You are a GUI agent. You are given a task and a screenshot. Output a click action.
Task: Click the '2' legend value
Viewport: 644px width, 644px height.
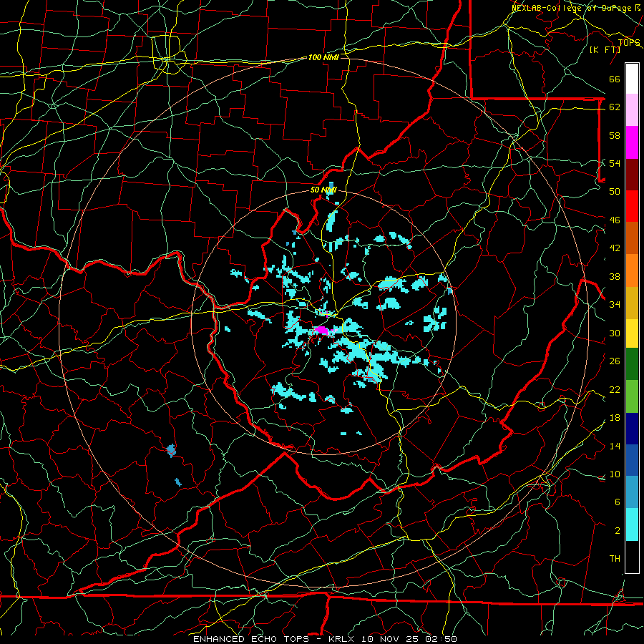tap(617, 531)
